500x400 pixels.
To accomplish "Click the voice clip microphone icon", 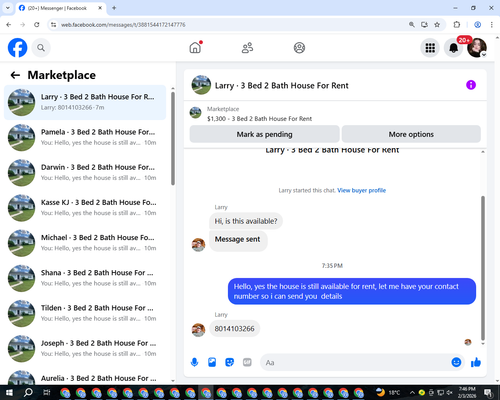I will coord(194,362).
